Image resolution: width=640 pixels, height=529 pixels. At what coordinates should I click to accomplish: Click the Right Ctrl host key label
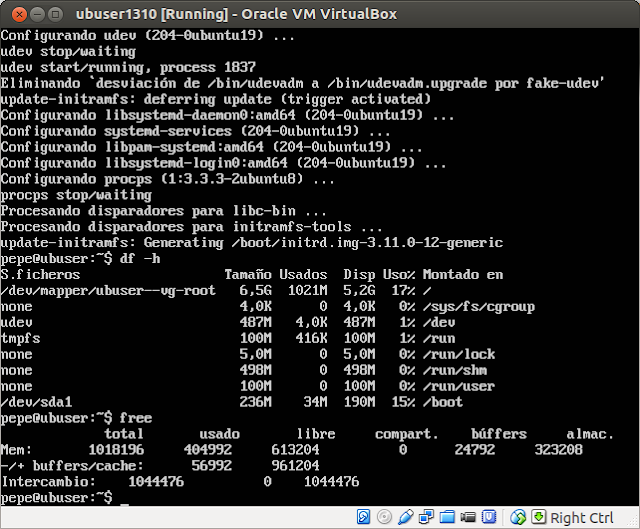click(582, 518)
